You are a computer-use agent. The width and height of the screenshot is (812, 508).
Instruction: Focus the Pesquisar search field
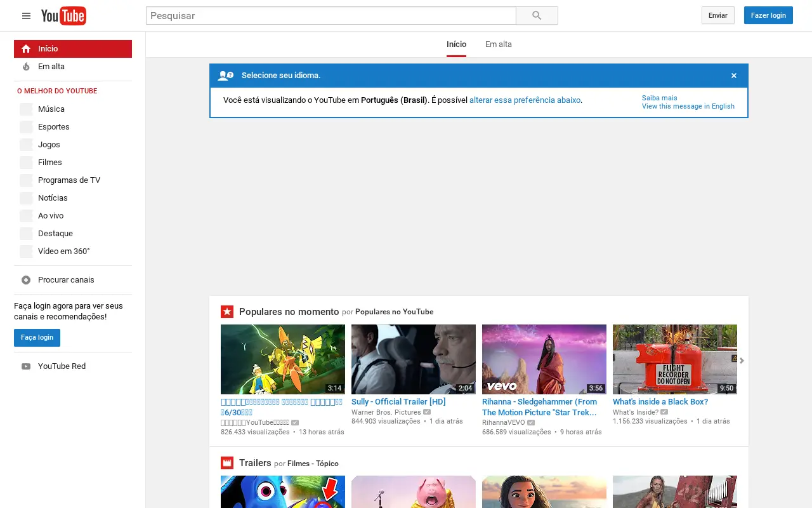point(331,16)
